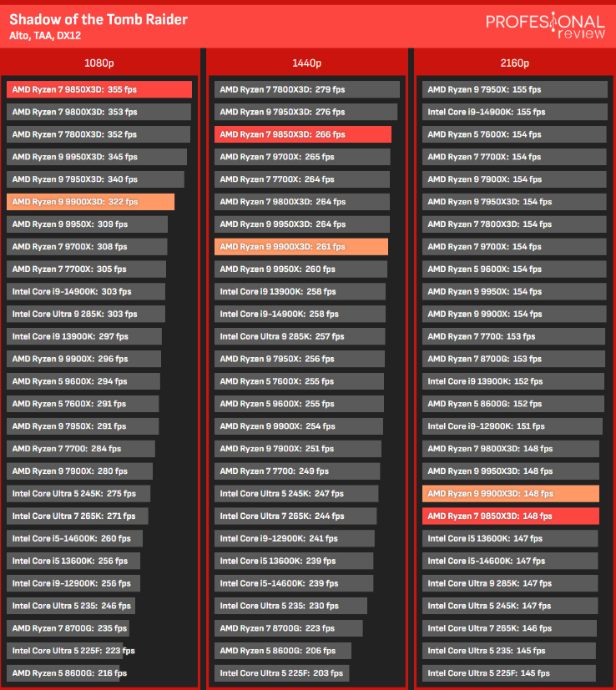Click the red Ryzen 7 9850X3D 148 fps bar
Screen dimensions: 616x690
(x=510, y=516)
